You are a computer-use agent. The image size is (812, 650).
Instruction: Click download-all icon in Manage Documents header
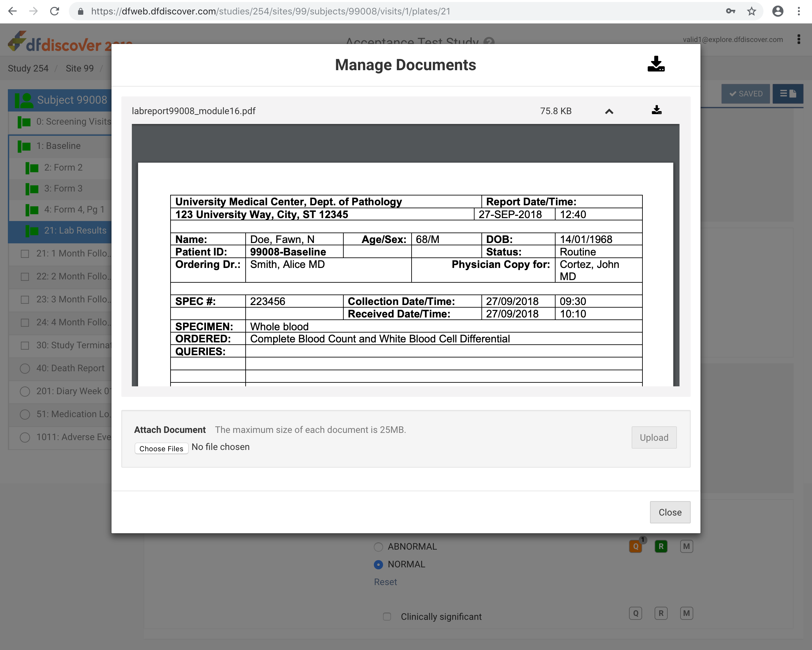click(656, 64)
